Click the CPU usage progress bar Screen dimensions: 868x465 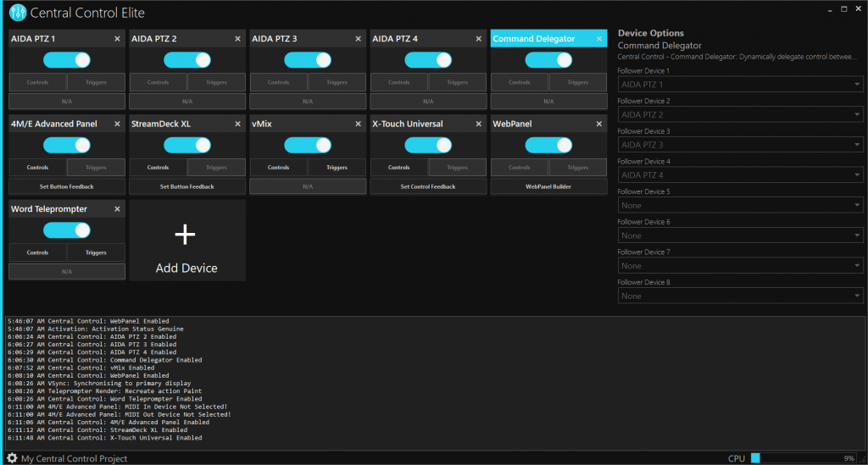[804, 458]
